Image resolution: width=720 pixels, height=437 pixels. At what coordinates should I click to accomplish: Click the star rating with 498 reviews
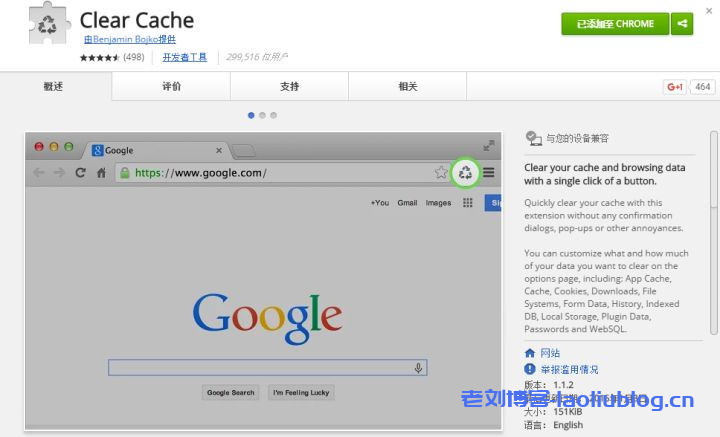tap(112, 57)
